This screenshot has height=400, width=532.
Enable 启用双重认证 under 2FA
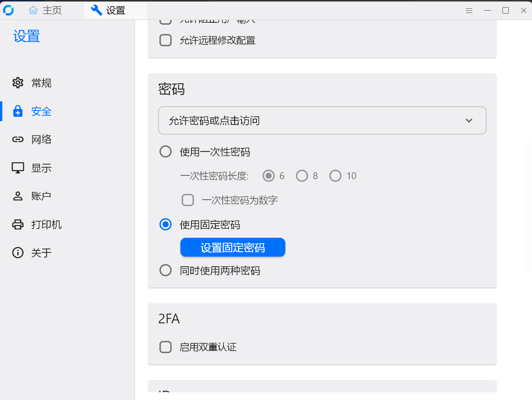[x=165, y=347]
